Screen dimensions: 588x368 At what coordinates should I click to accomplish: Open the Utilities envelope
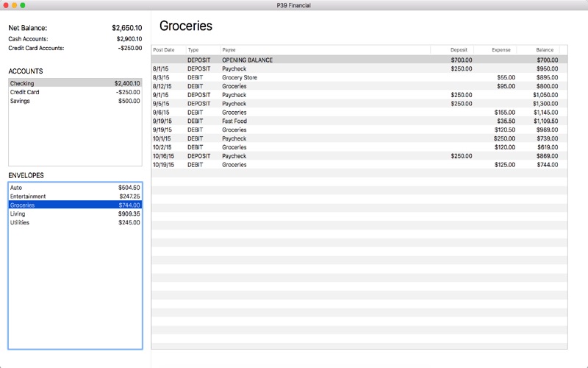coord(73,222)
